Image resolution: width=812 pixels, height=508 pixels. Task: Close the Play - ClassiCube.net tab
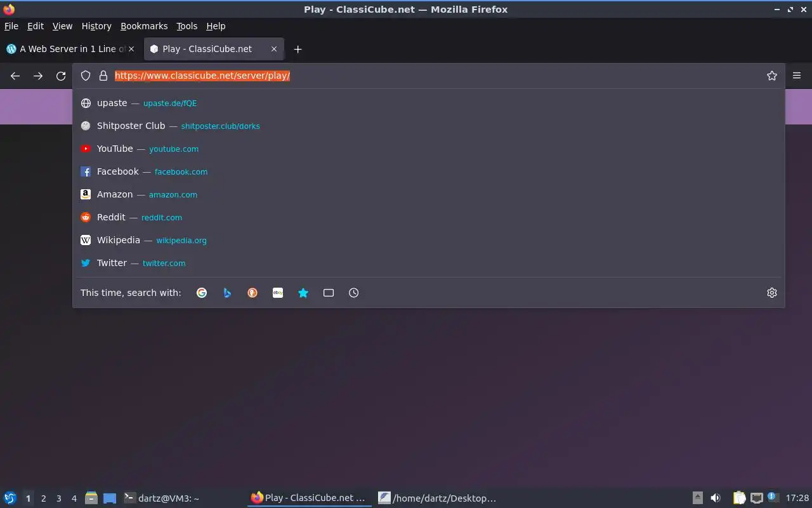pos(274,49)
